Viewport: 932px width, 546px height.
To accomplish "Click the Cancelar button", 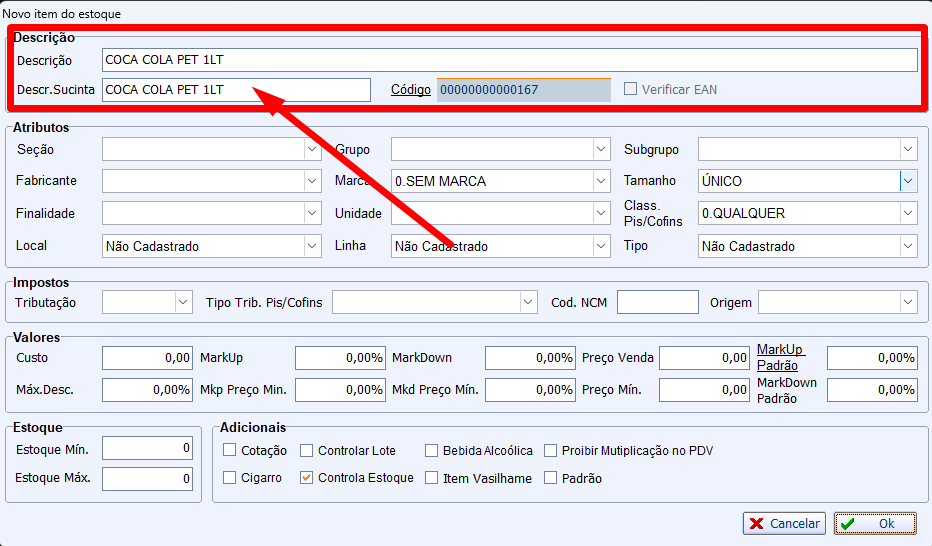I will (784, 523).
